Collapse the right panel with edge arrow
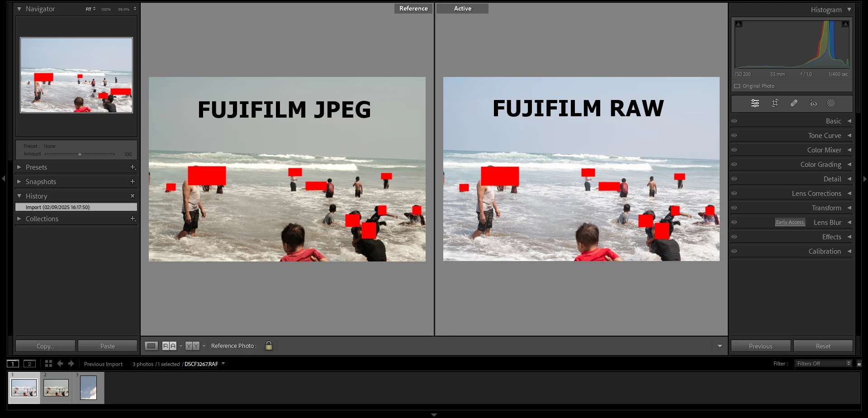 (x=865, y=179)
